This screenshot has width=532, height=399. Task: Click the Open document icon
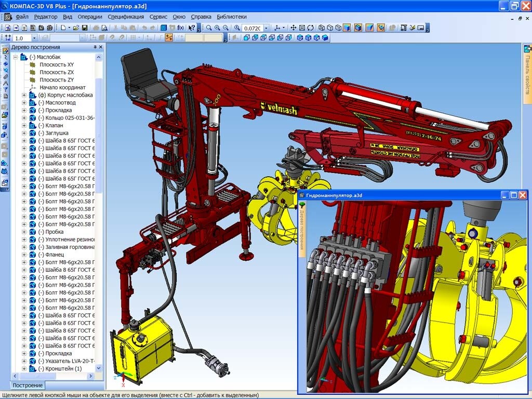[75, 27]
